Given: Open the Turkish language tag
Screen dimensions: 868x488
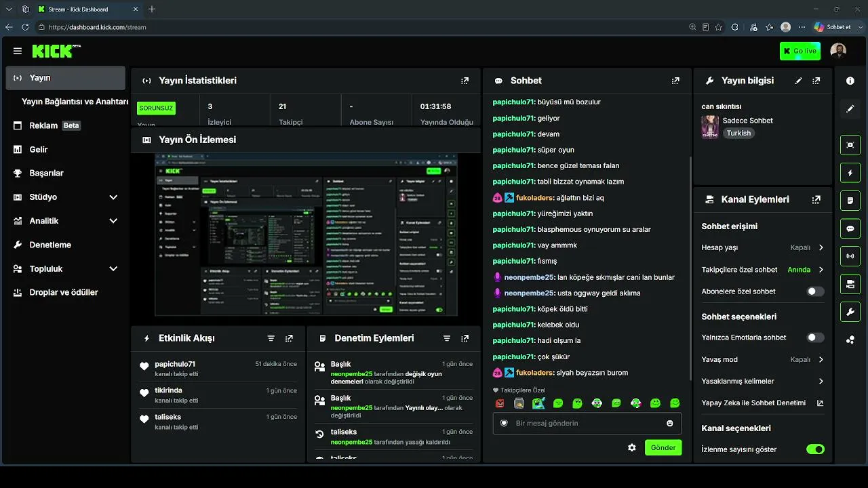Looking at the screenshot, I should coord(738,134).
